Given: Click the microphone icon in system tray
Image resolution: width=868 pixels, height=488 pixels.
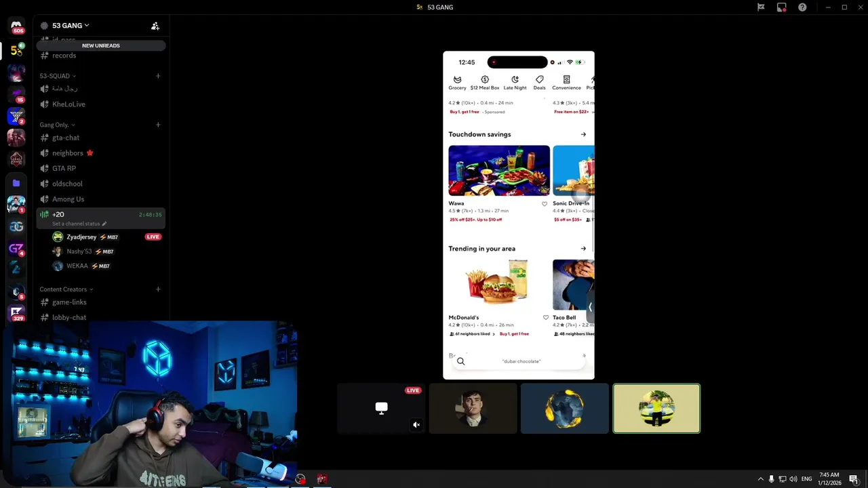Looking at the screenshot, I should (x=771, y=479).
